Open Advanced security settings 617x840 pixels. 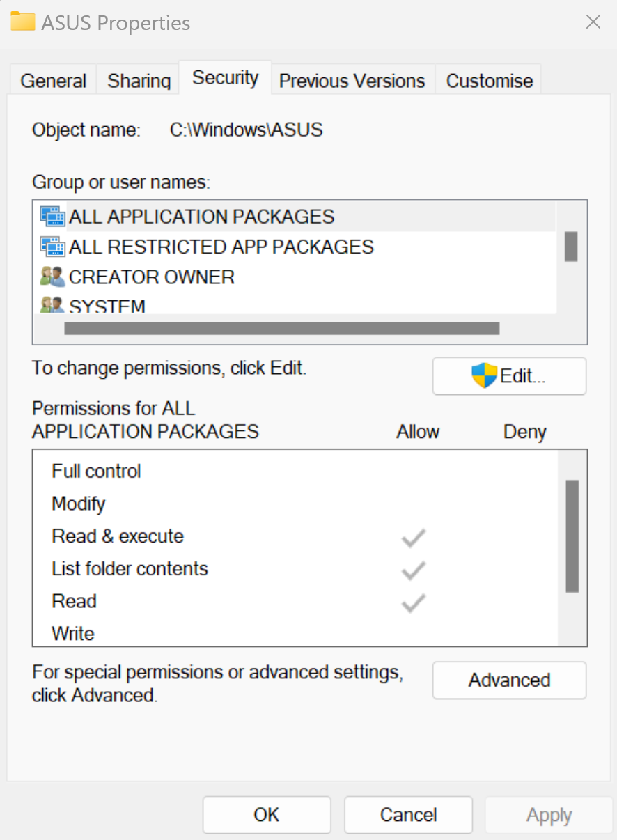click(509, 680)
